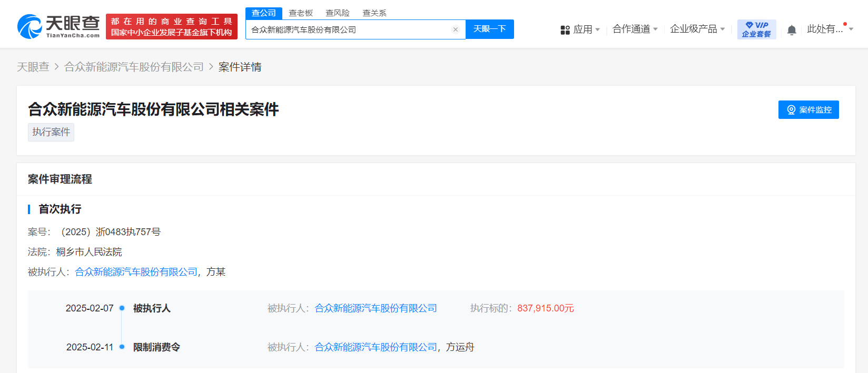Select the 查风险 search tab
Image resolution: width=868 pixels, height=373 pixels.
coord(338,13)
